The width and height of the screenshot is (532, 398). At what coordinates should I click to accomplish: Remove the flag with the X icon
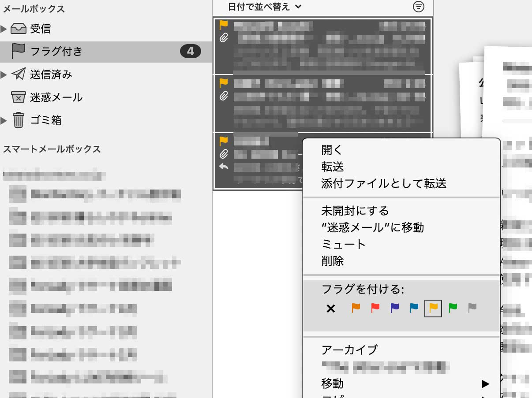click(331, 309)
